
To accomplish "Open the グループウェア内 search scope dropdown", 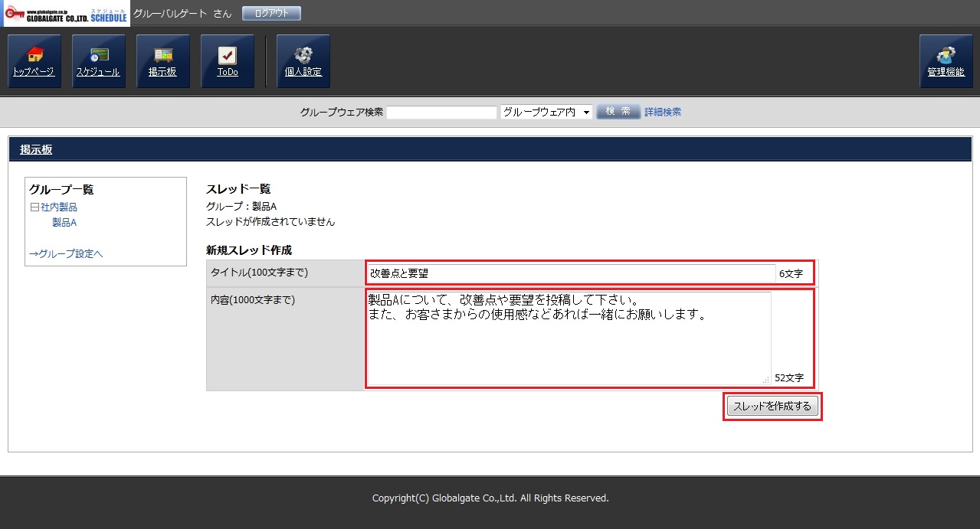I will (x=546, y=112).
